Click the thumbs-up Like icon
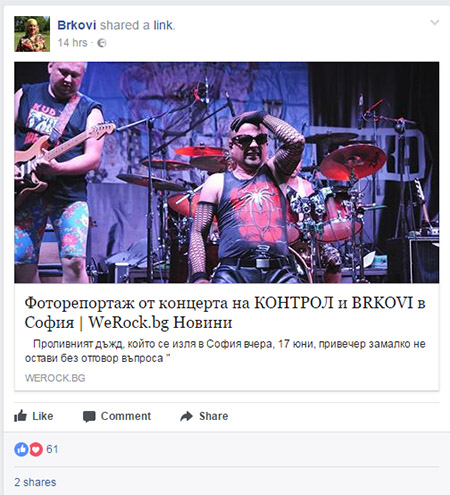Image resolution: width=450 pixels, height=495 pixels. (x=20, y=416)
